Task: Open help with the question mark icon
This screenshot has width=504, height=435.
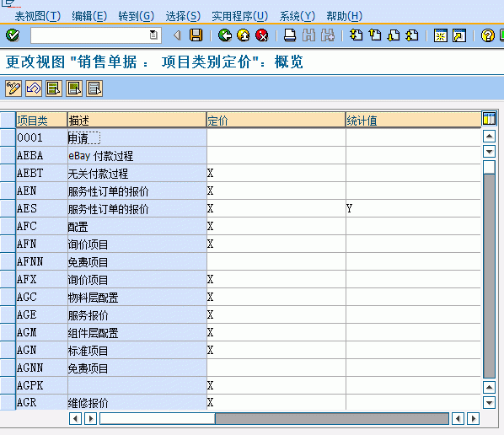Action: coord(488,35)
